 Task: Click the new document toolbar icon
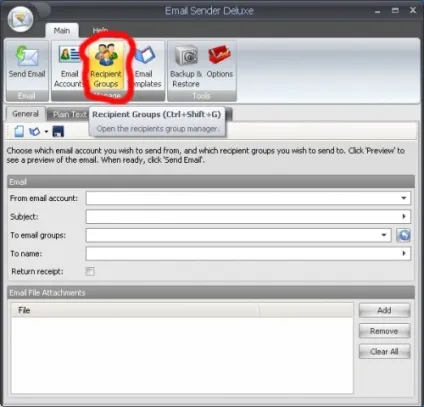coord(19,131)
